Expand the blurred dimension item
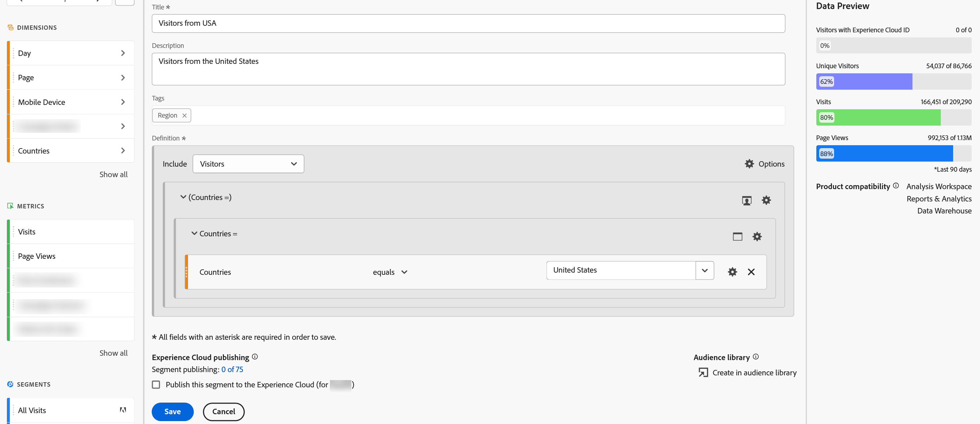The width and height of the screenshot is (980, 424). pos(123,126)
